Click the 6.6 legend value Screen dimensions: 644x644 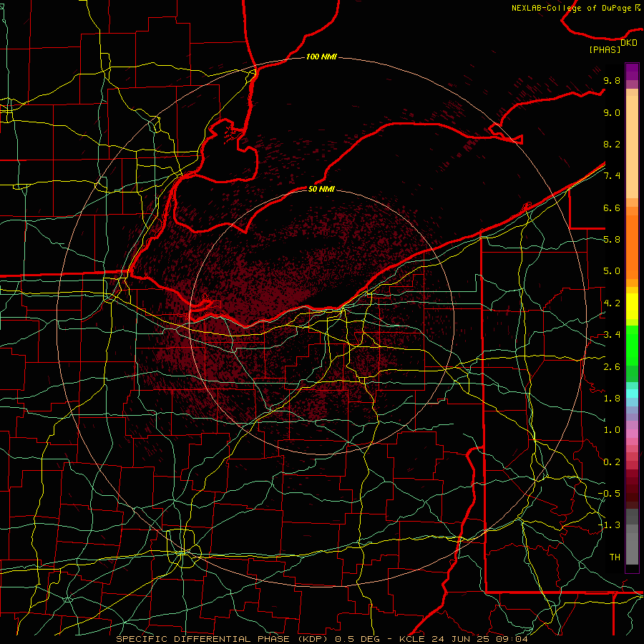[x=612, y=208]
